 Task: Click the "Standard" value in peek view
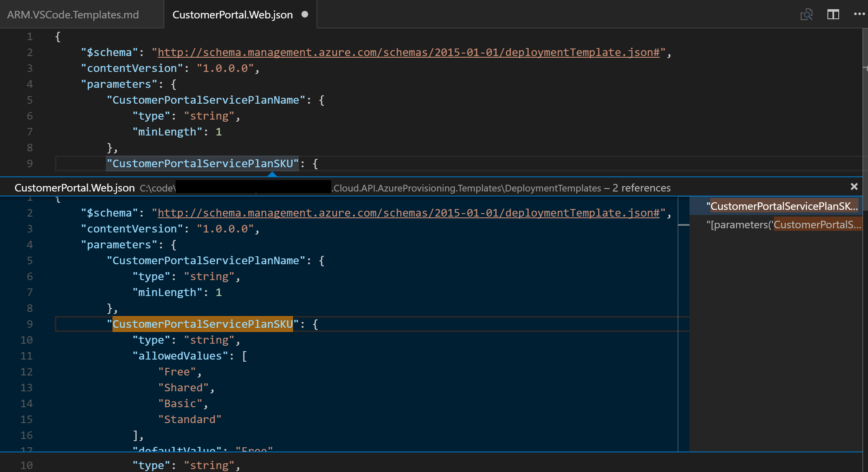pyautogui.click(x=190, y=419)
